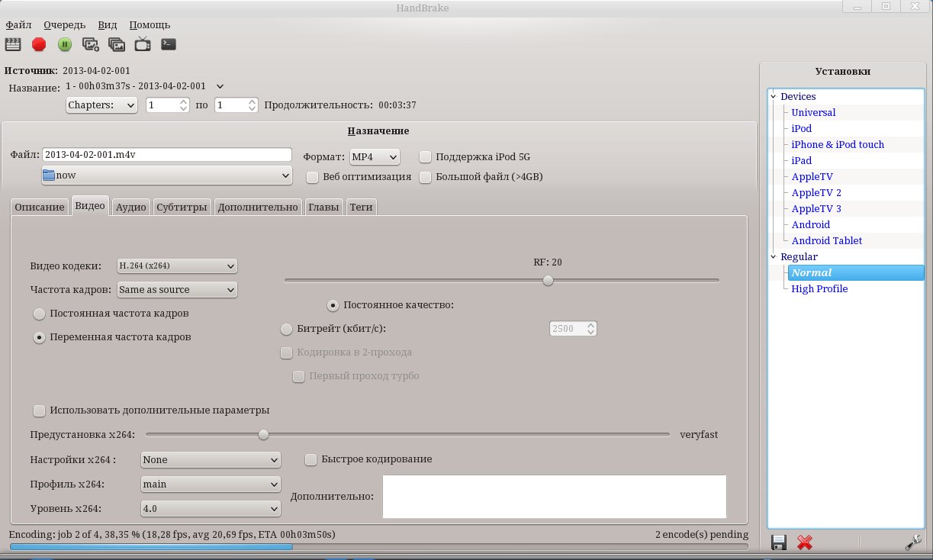Select Переменная частота кадров radio button

coord(39,337)
